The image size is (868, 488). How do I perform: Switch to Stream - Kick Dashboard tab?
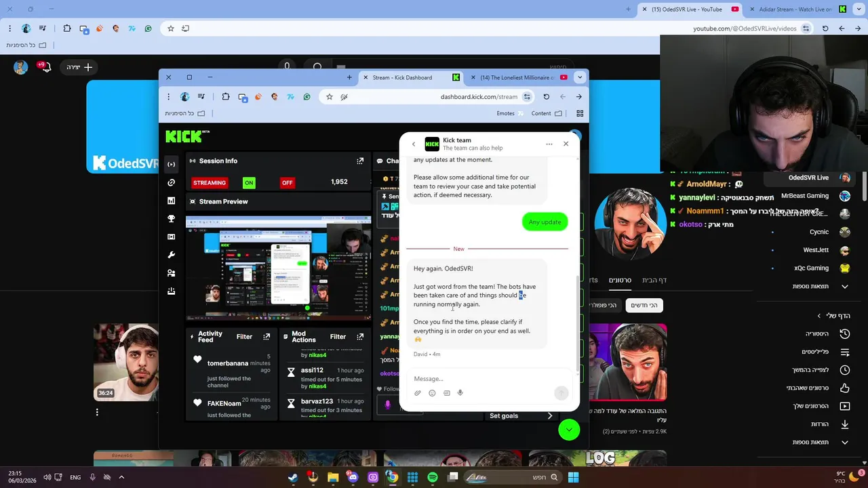tap(410, 77)
